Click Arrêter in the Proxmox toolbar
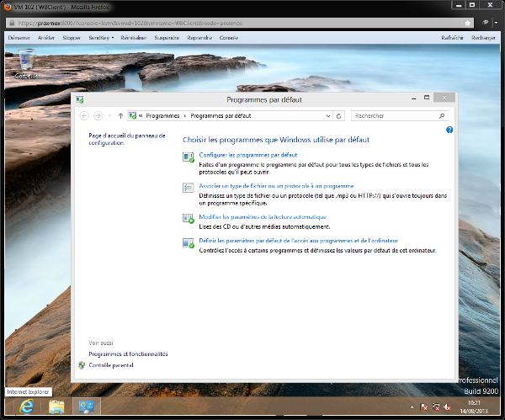Image resolution: width=505 pixels, height=420 pixels. coord(46,38)
